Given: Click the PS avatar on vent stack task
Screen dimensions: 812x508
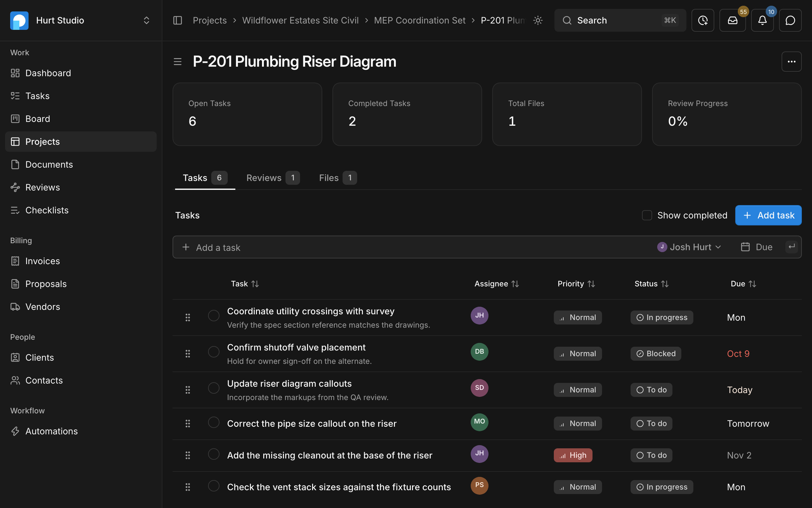Looking at the screenshot, I should [479, 485].
